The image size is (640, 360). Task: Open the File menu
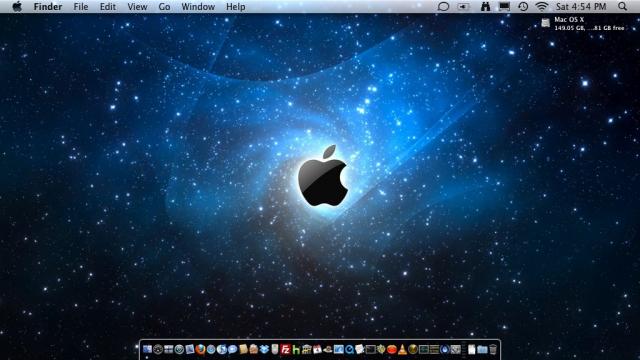pyautogui.click(x=81, y=7)
